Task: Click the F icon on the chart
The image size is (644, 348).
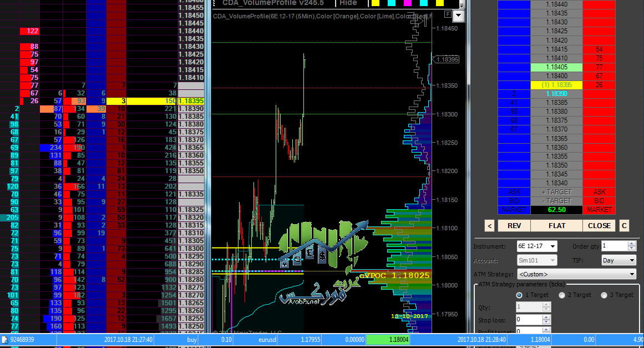Action: (448, 14)
